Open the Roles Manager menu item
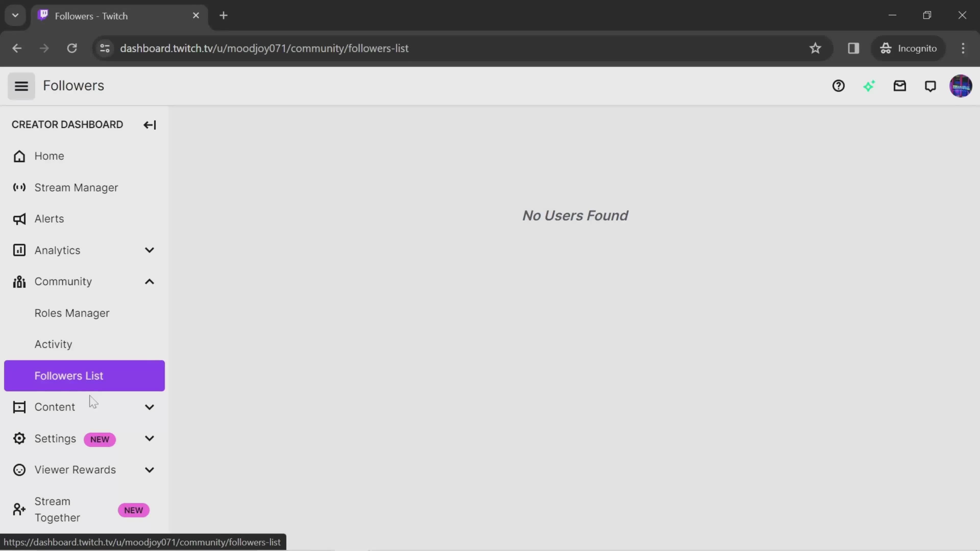Viewport: 980px width, 551px height. pyautogui.click(x=72, y=313)
